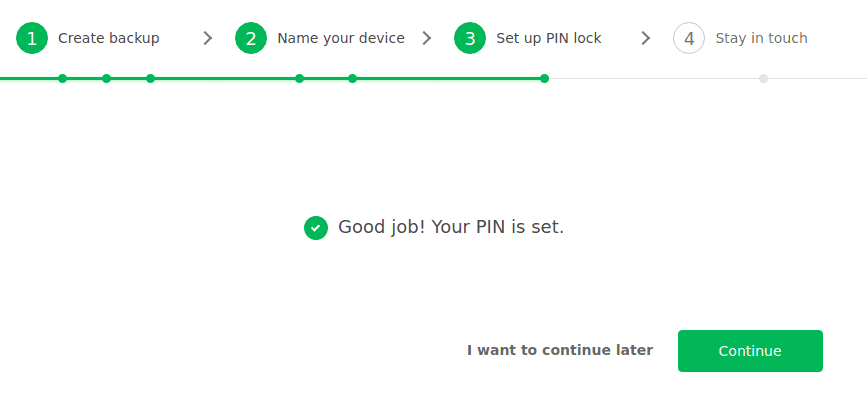Click the progress dot under Set up PIN lock
867x396 pixels.
545,79
